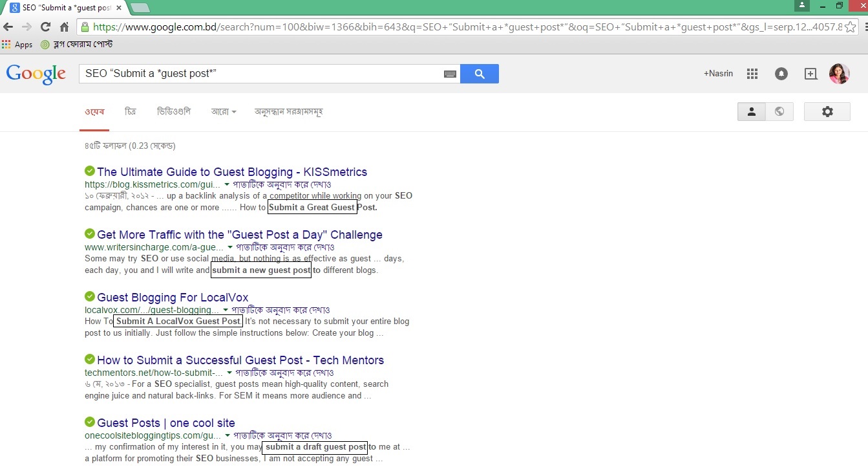Switch to the ভিডিওগুলি videos tab
868x469 pixels.
[x=174, y=112]
